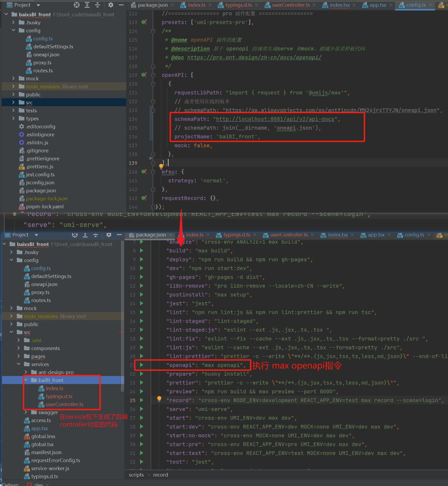Select package-lock.json in the project tree
Viewport: 448px width, 486px height.
47,198
